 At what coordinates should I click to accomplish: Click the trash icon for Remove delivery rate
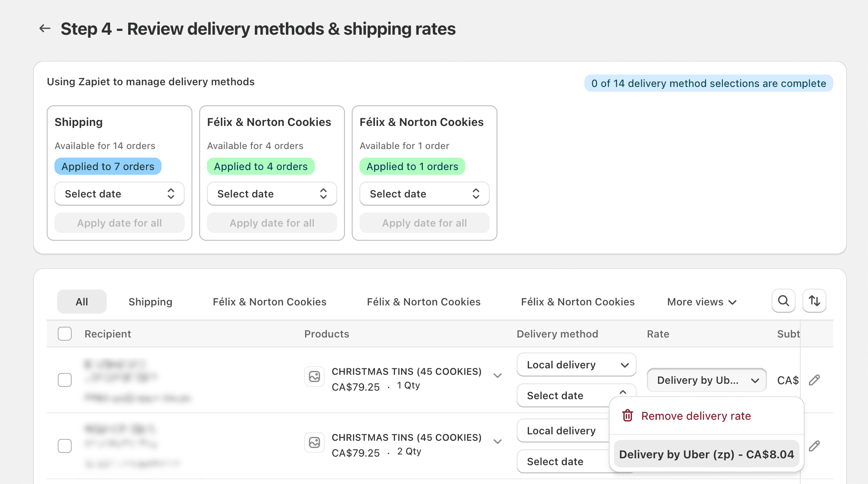(628, 415)
